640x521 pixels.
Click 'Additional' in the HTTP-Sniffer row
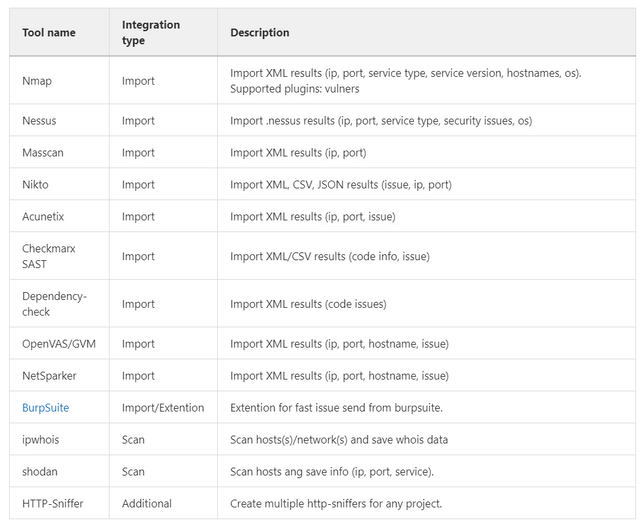(147, 503)
